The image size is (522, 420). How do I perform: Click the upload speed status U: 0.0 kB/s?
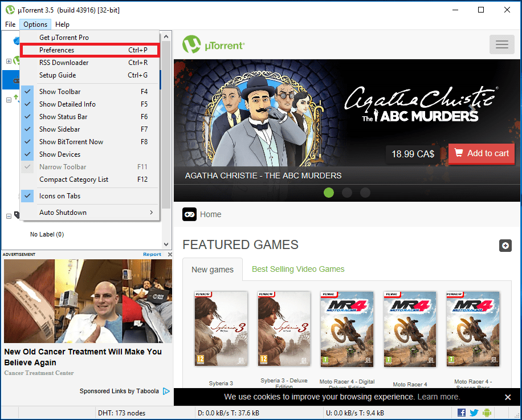point(355,413)
